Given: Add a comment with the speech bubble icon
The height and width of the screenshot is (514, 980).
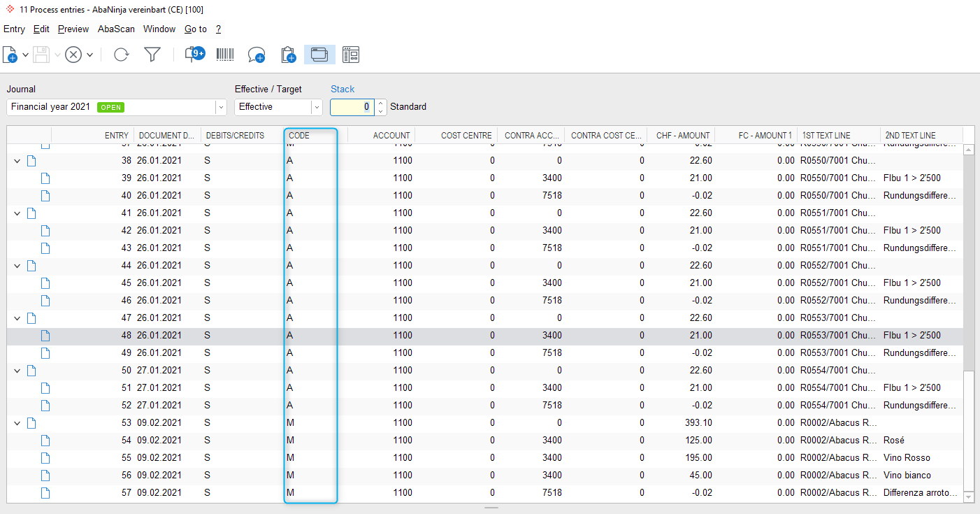Looking at the screenshot, I should tap(257, 55).
